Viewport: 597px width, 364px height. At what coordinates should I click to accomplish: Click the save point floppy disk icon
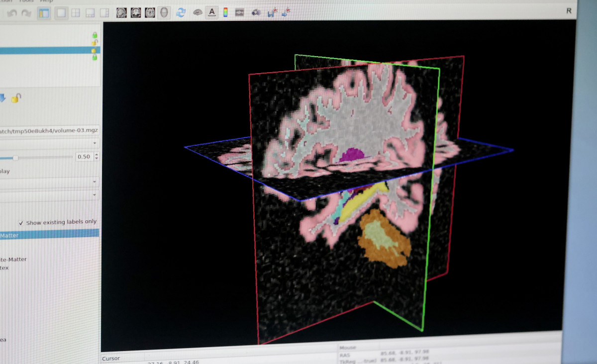(x=272, y=12)
